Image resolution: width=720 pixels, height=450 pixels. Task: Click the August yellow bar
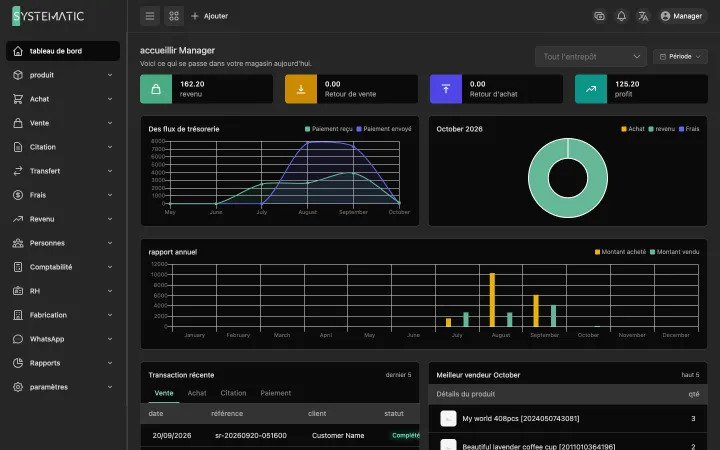tap(492, 300)
